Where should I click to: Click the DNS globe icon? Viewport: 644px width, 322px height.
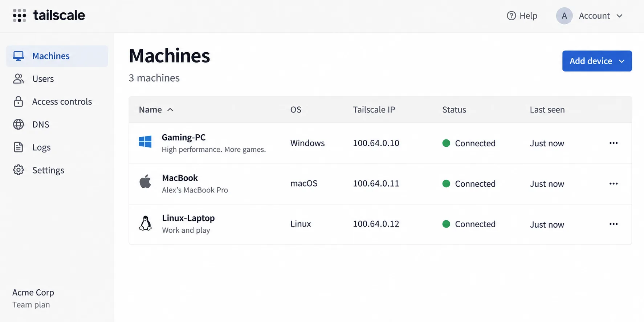click(x=19, y=124)
